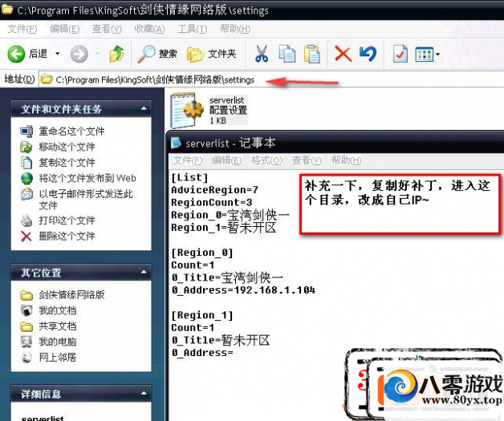
Task: Click the email envelope task icon
Action: (26, 194)
